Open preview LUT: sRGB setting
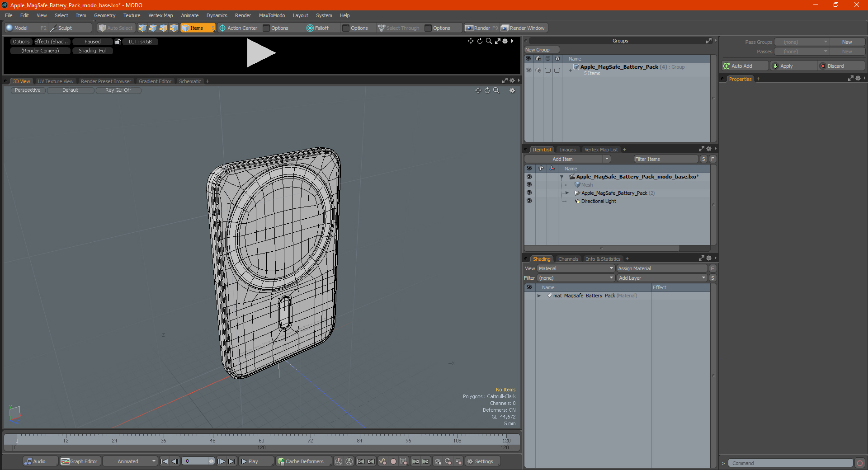 [x=140, y=42]
